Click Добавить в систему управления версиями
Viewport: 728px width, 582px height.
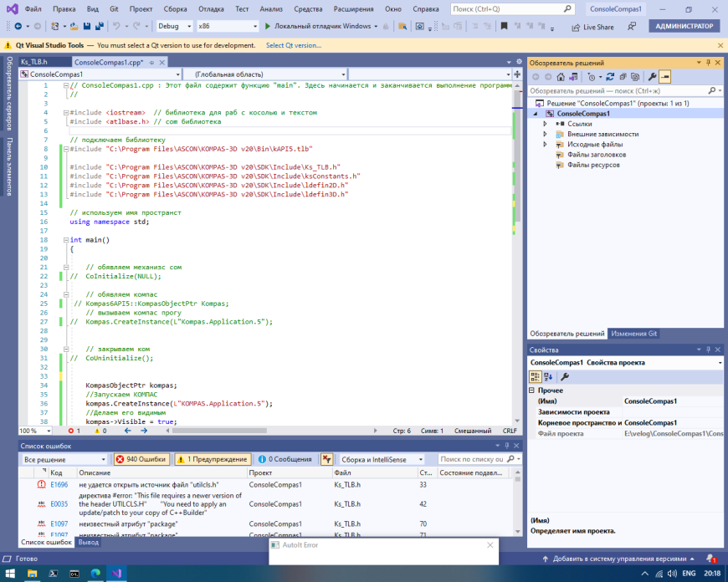[618, 559]
